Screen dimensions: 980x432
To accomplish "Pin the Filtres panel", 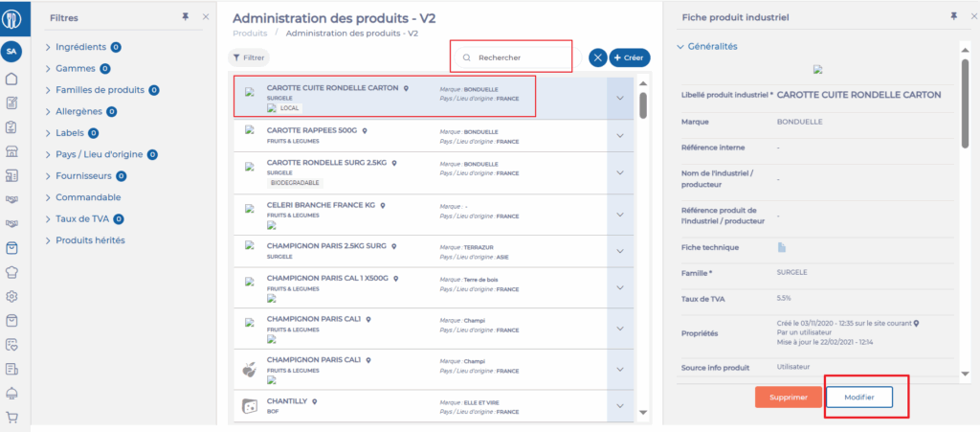I will point(185,17).
